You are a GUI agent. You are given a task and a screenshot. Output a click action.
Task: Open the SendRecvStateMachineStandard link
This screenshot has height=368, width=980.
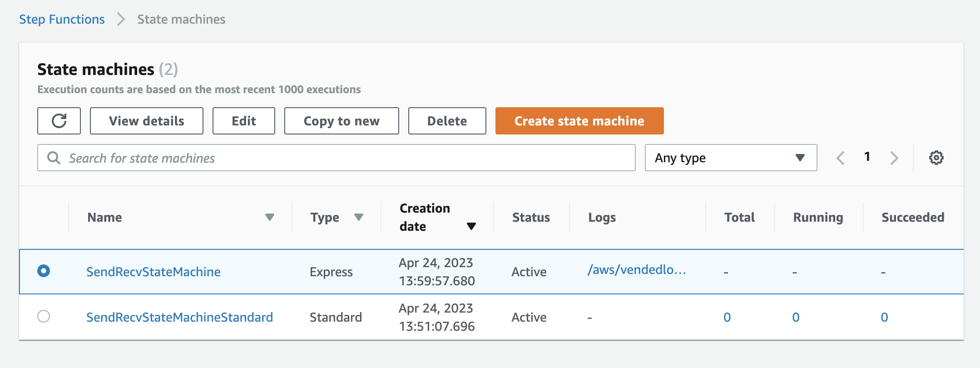coord(179,317)
